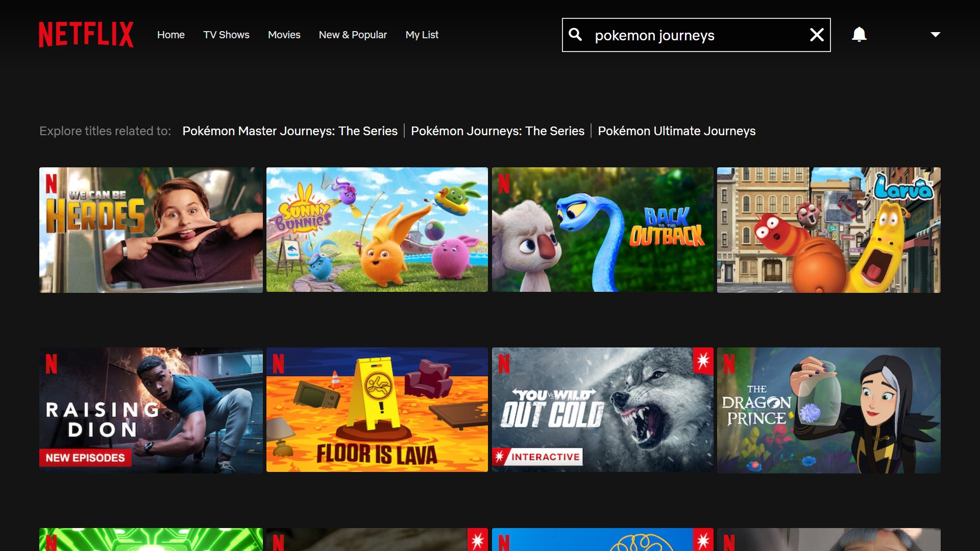Open the New & Popular section
980x551 pixels.
(x=353, y=35)
